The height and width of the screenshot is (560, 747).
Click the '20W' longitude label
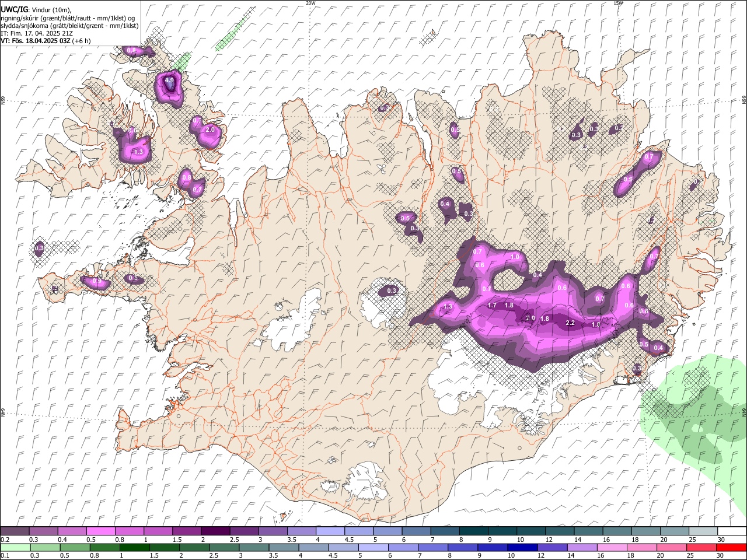click(310, 3)
